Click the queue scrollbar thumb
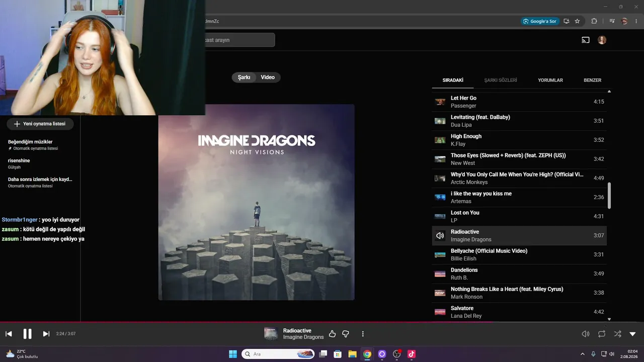This screenshot has height=362, width=644. [609, 196]
